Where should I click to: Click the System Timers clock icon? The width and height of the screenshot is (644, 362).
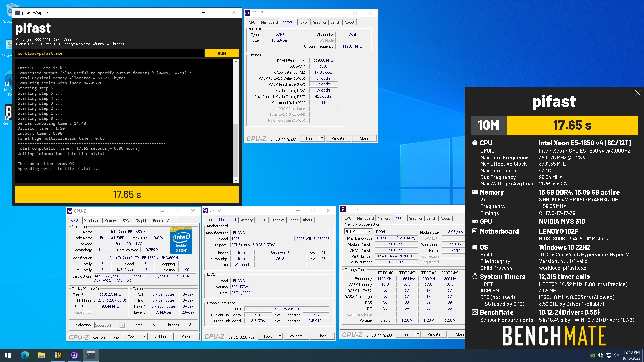pyautogui.click(x=475, y=277)
